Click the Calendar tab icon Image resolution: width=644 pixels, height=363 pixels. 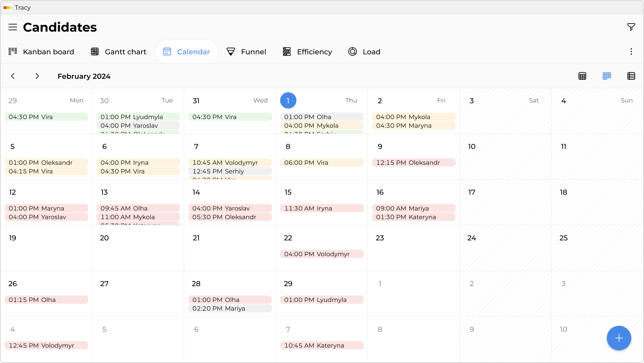tap(167, 52)
